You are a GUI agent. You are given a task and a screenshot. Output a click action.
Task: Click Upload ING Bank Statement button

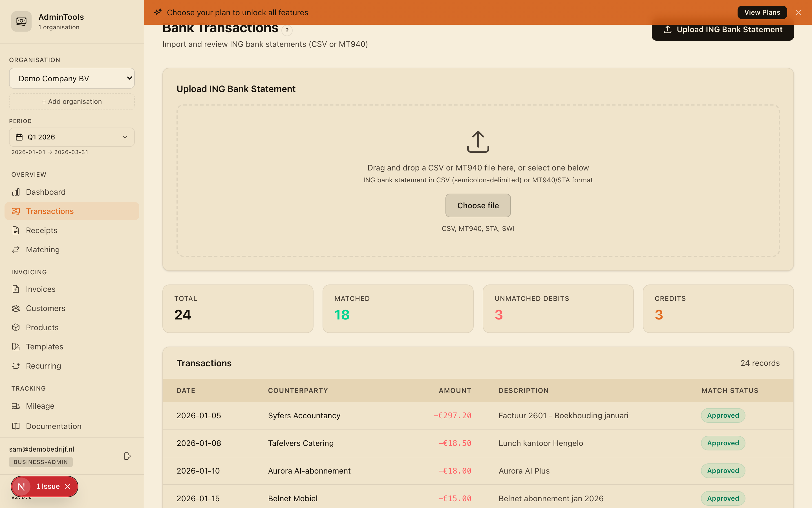point(723,30)
